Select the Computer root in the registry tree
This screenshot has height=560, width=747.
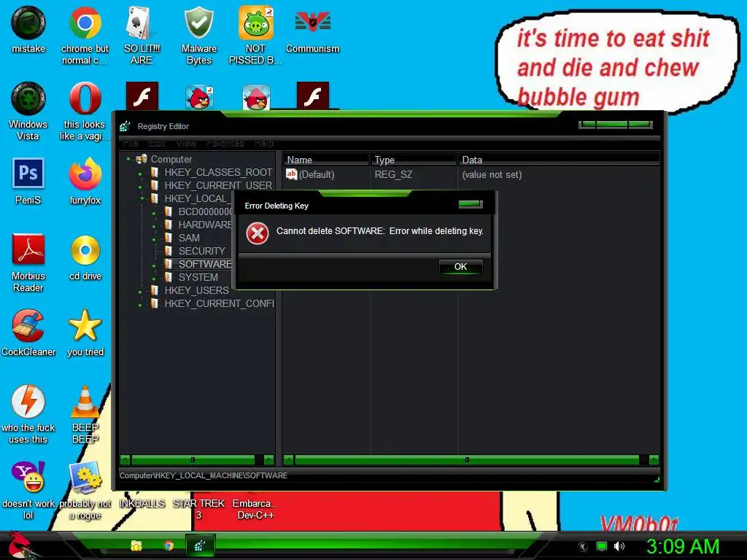click(171, 159)
